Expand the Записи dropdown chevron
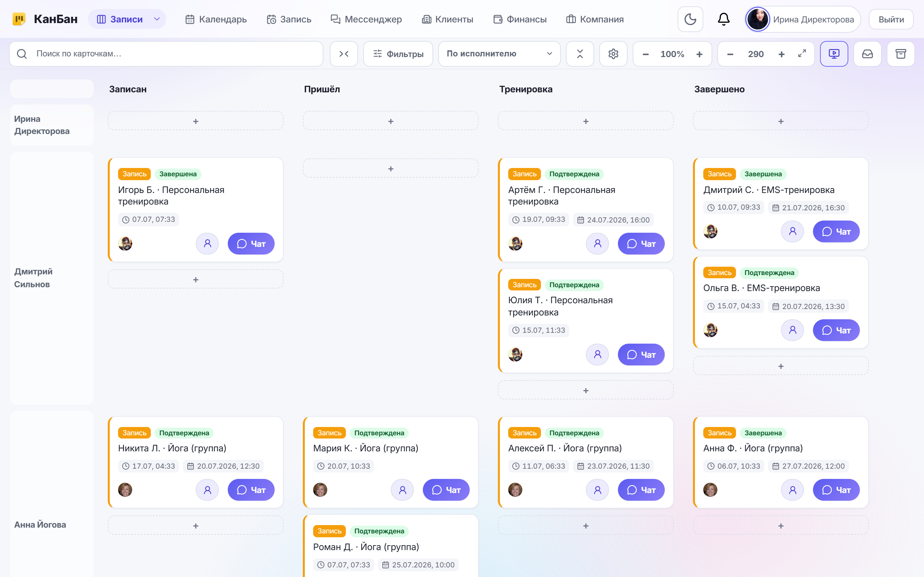Image resolution: width=924 pixels, height=577 pixels. tap(157, 19)
